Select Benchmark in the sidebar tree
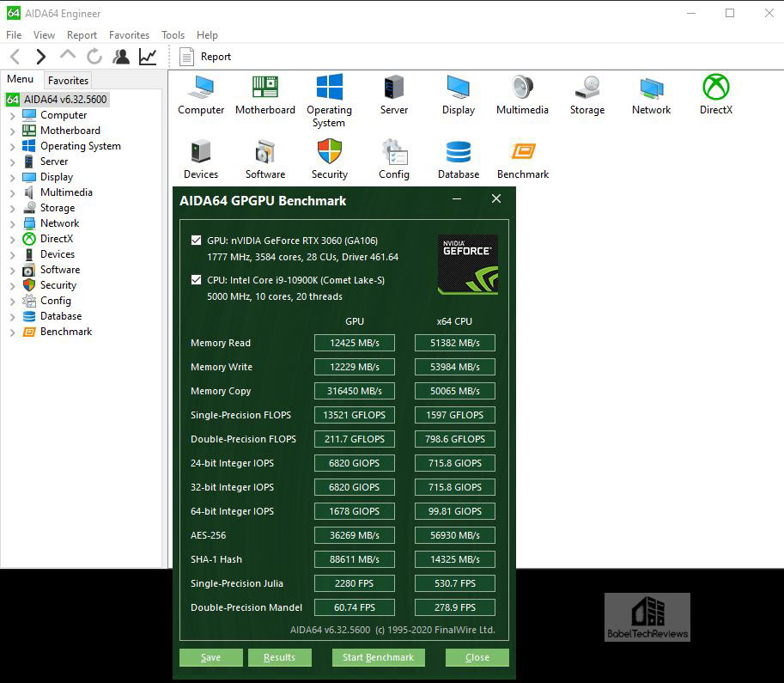 click(x=66, y=332)
